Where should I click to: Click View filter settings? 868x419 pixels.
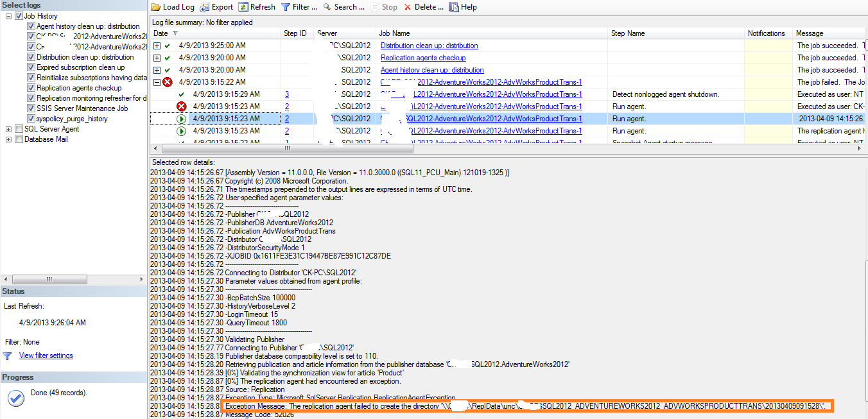(46, 355)
